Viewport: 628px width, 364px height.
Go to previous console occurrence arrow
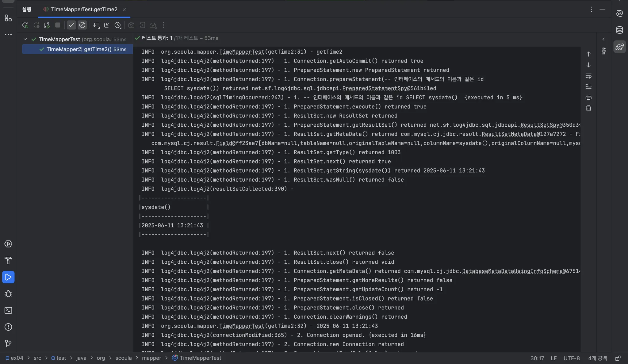point(588,54)
